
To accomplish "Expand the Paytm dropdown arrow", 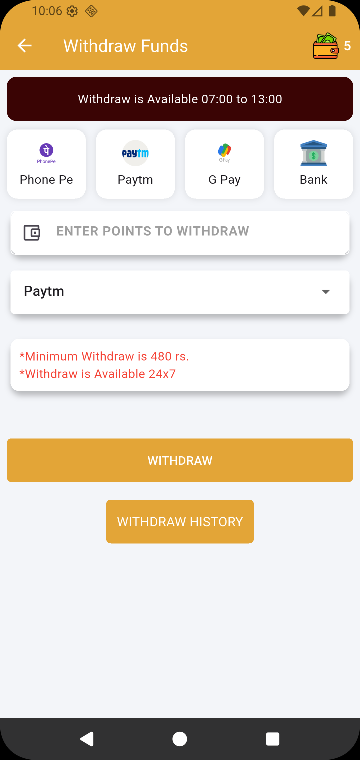I will click(x=326, y=292).
